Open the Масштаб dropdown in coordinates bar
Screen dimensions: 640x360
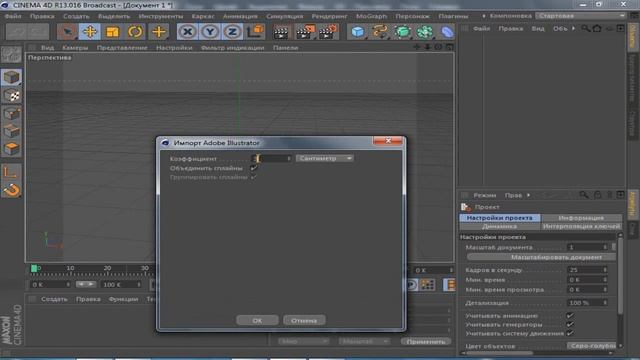[364, 341]
